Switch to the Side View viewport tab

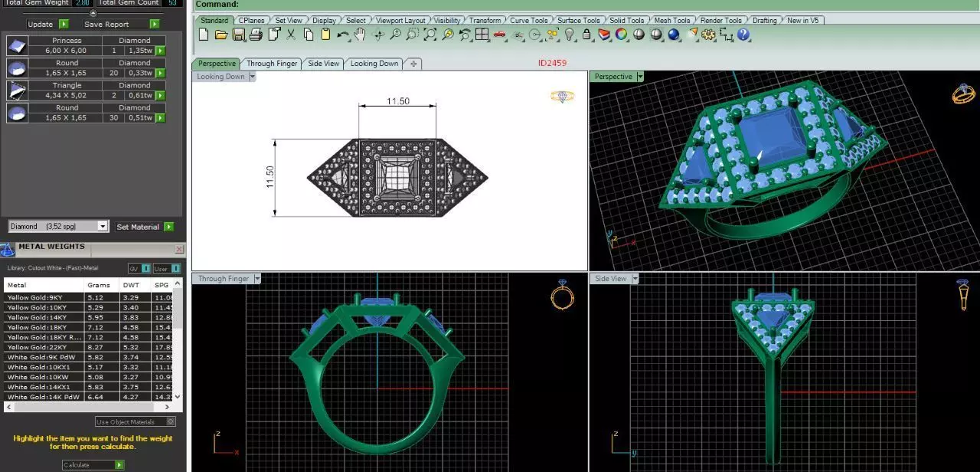324,64
